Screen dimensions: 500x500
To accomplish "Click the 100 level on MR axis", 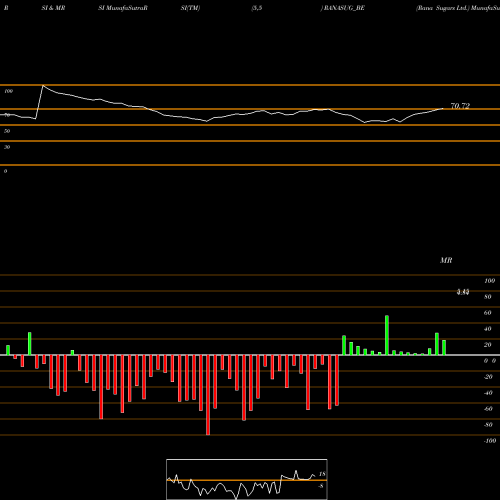I will click(x=490, y=281).
